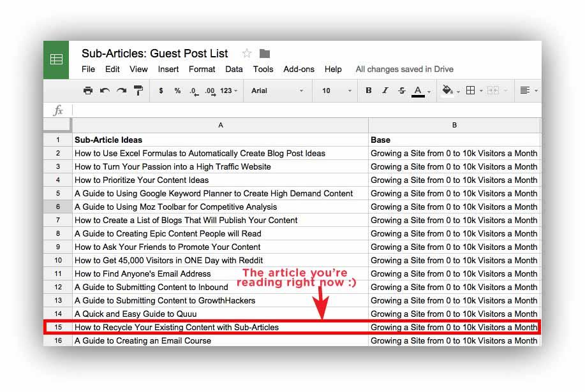Expand the merge cells dropdown arrow
This screenshot has height=392, width=585.
click(505, 91)
